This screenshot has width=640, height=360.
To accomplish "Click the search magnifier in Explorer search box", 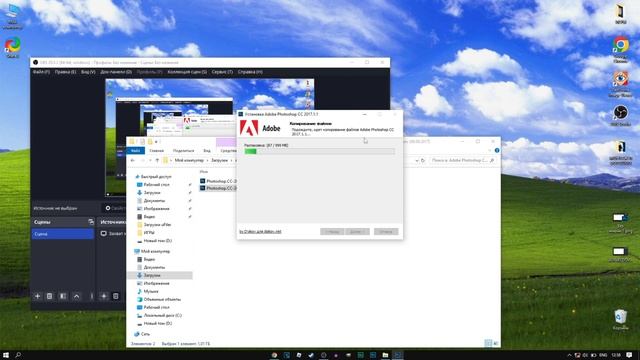I will pyautogui.click(x=492, y=160).
